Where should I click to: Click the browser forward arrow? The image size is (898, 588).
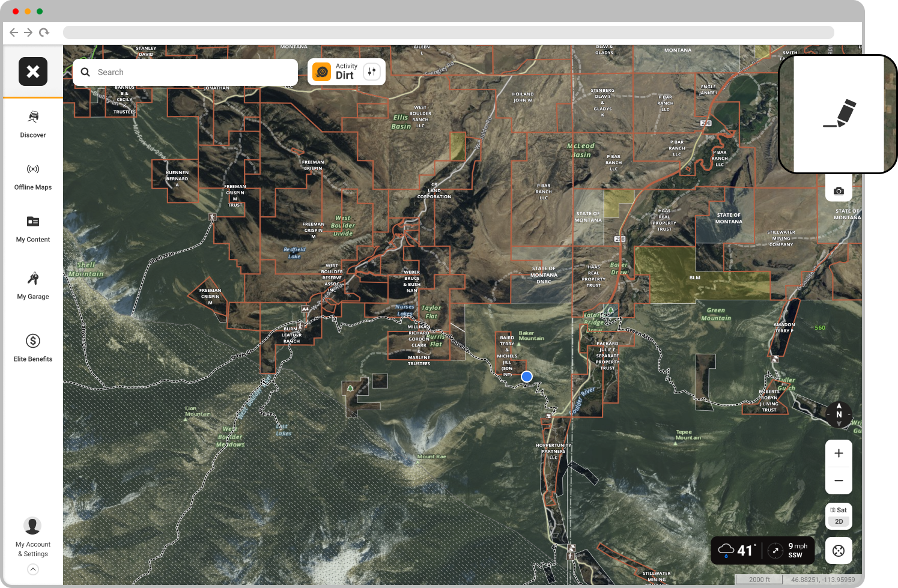coord(28,32)
